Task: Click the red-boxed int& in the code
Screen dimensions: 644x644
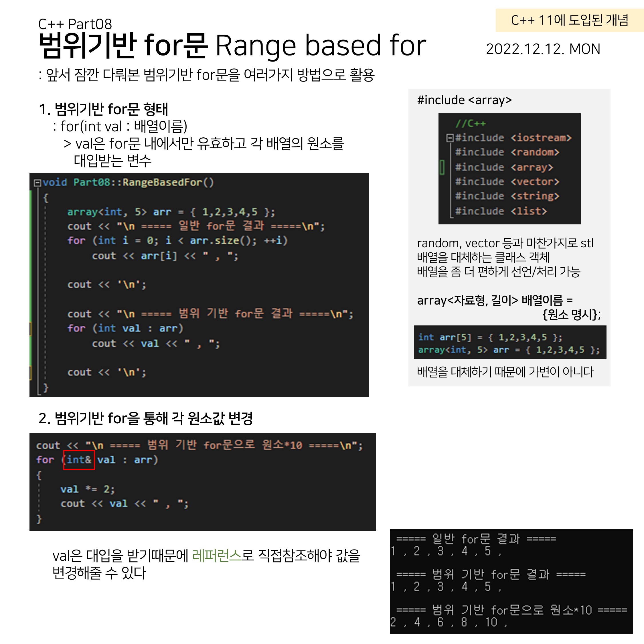Action: [79, 460]
